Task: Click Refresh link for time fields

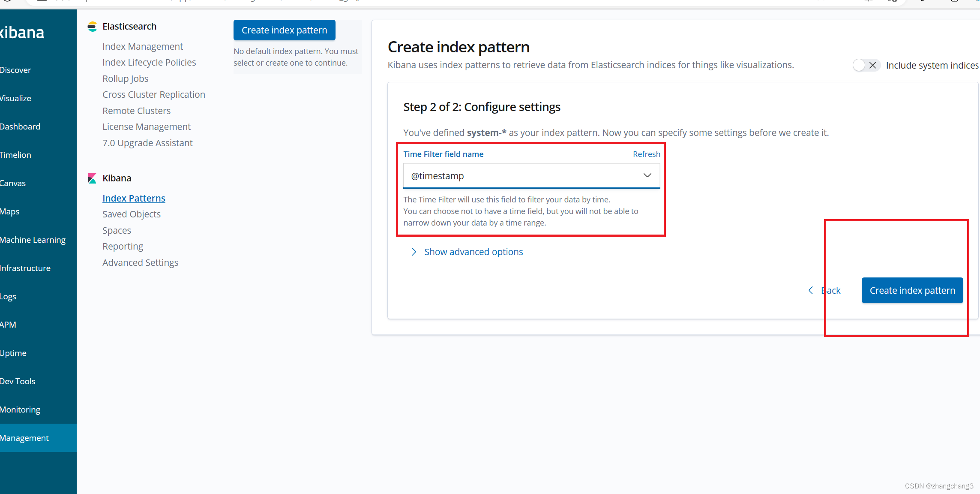Action: 647,154
